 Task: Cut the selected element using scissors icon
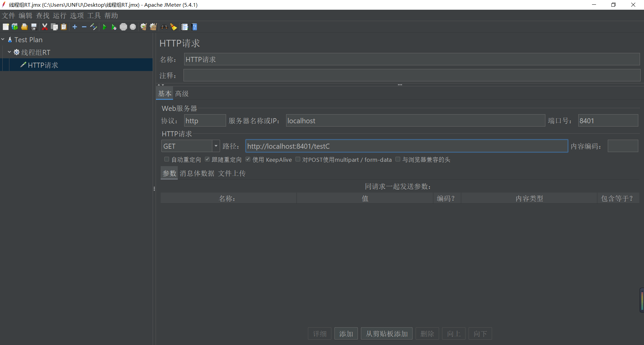[45, 27]
